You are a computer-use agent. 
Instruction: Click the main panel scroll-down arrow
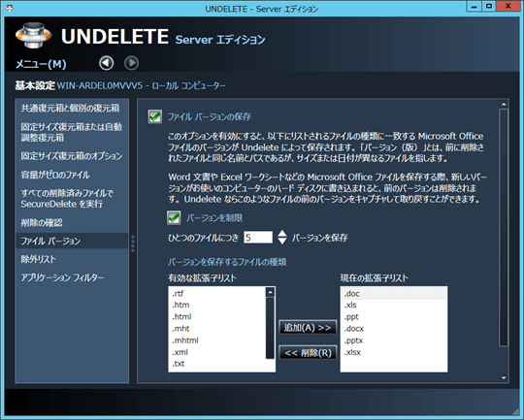504,378
